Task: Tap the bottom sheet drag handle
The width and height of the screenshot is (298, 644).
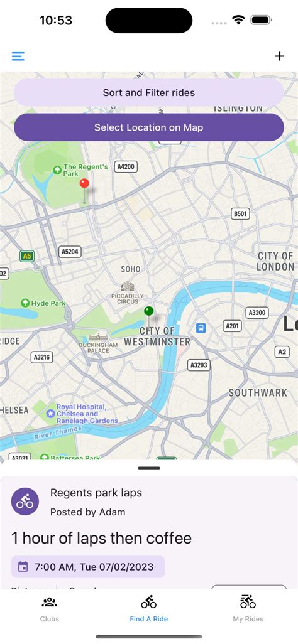Action: pos(149,468)
